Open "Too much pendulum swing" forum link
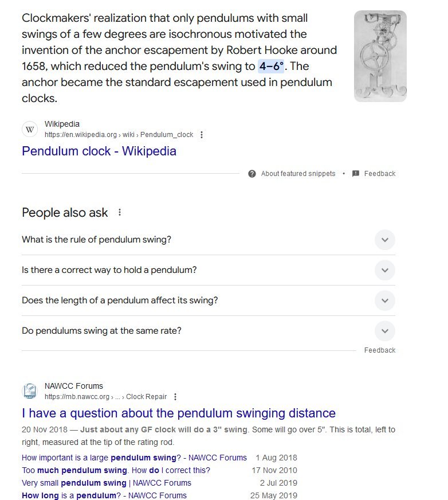Viewport: 448px width, 500px height. coord(116,470)
